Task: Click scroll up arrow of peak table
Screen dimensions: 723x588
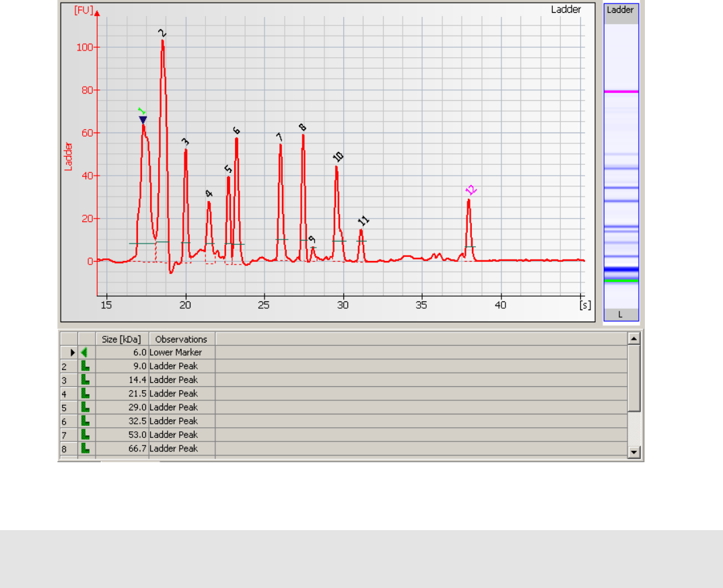Action: [x=633, y=338]
